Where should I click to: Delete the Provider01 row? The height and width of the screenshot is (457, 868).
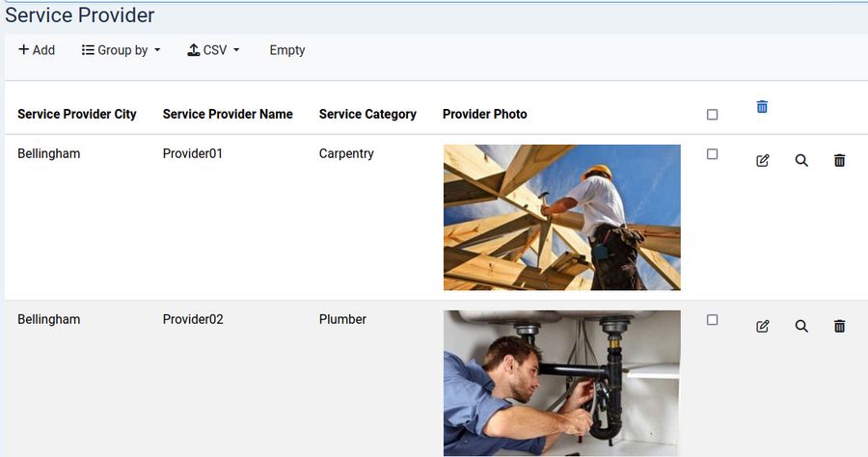click(x=839, y=161)
